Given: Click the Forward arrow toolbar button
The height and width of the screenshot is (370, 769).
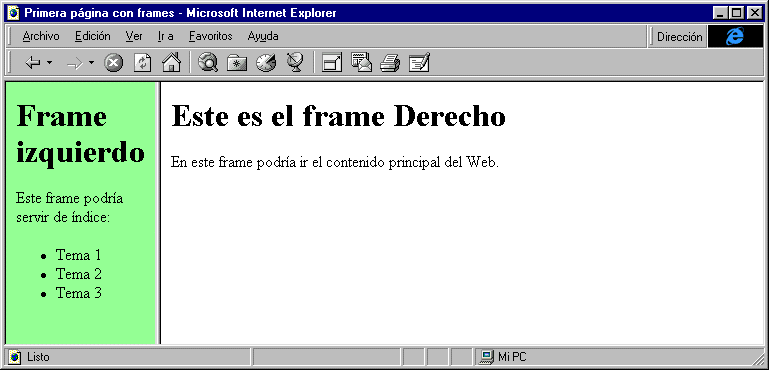Looking at the screenshot, I should point(75,63).
